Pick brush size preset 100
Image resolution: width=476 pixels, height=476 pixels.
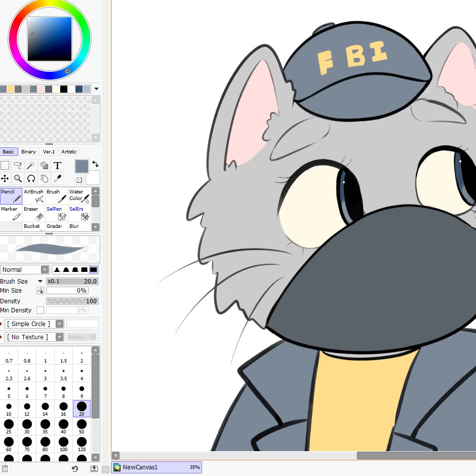[63, 444]
